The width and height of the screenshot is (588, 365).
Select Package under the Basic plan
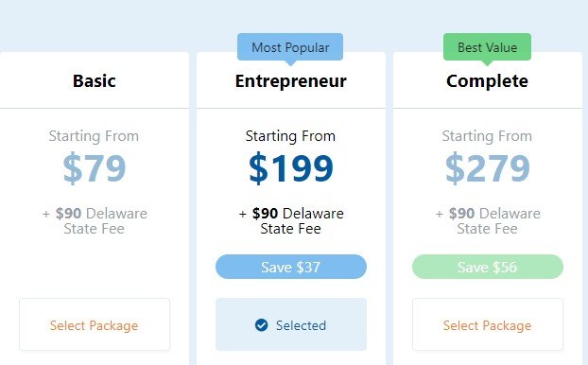tap(95, 324)
